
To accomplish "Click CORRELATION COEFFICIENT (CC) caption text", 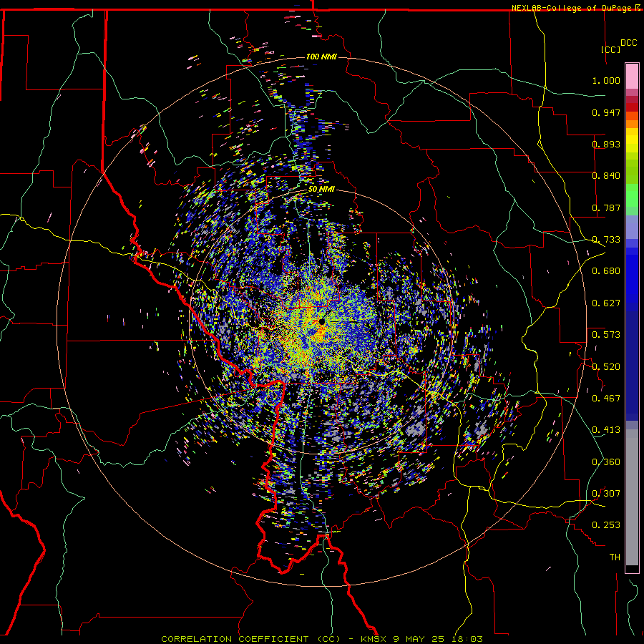I will [x=251, y=639].
